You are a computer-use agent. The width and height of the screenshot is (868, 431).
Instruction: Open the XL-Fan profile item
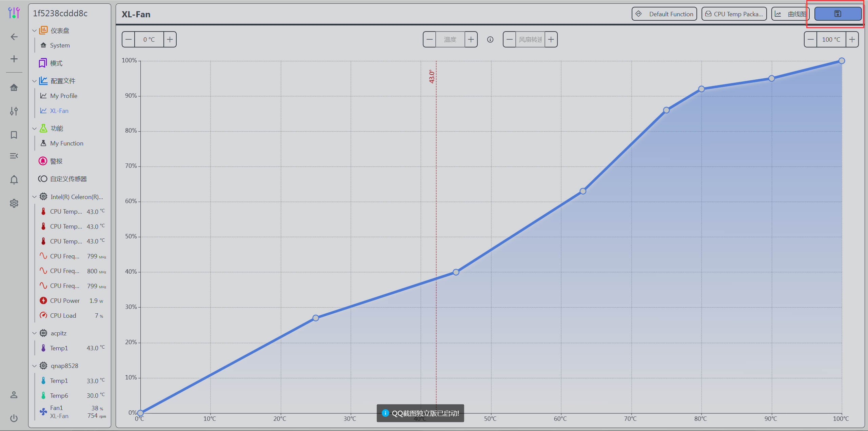59,111
